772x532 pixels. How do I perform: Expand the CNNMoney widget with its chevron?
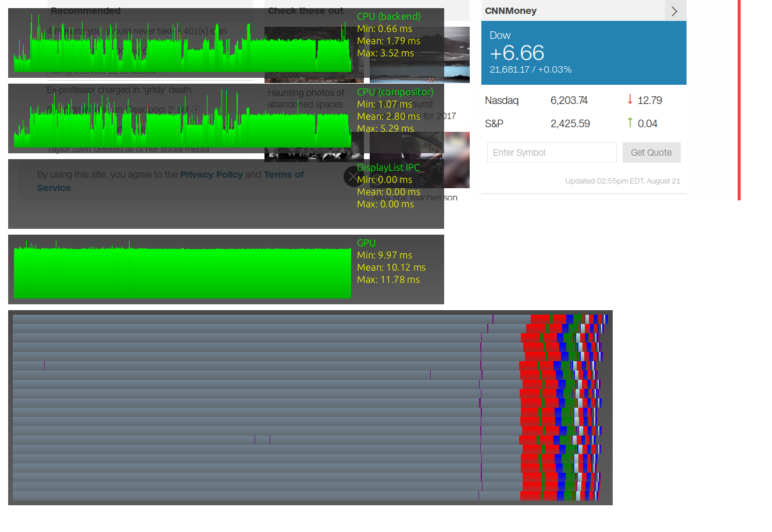tap(675, 10)
